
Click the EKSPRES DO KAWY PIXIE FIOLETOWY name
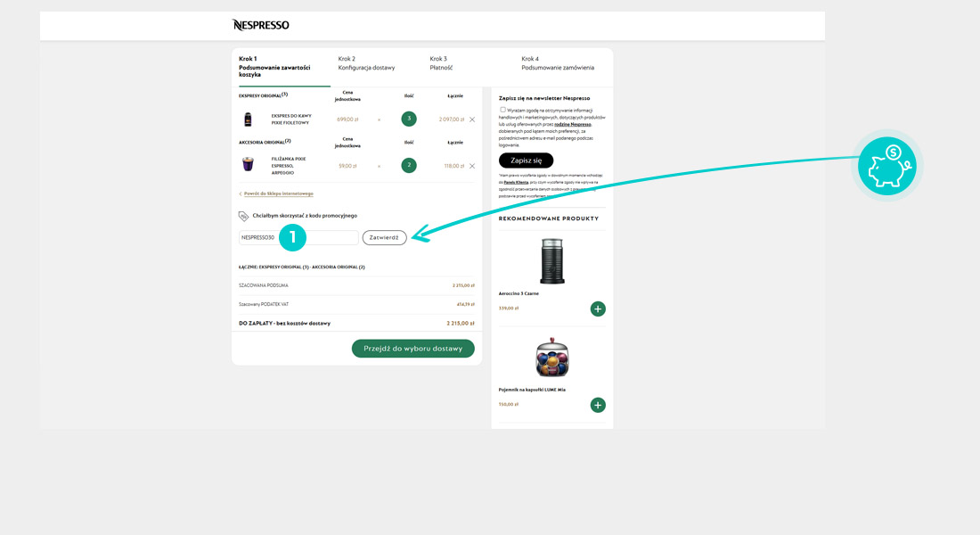coord(291,119)
